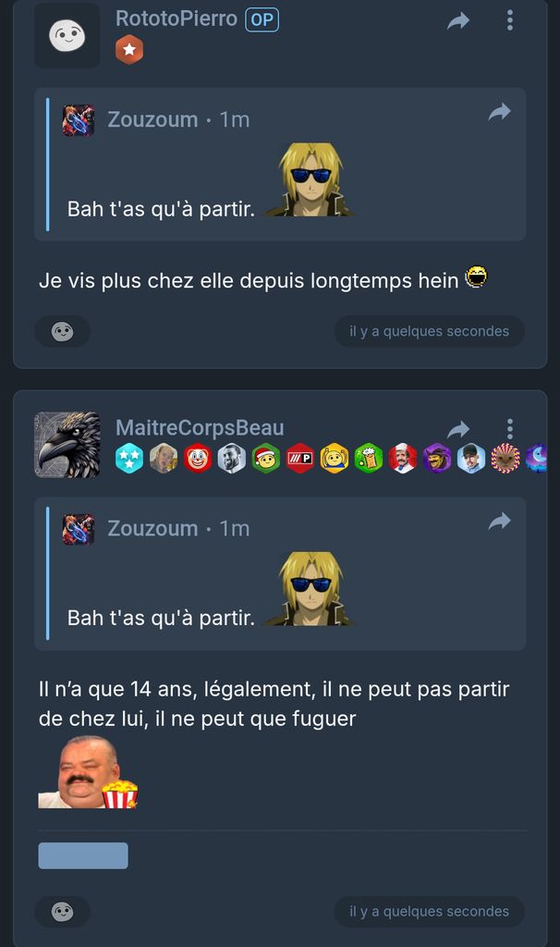Open MaitreCorpsBeau's crow avatar

click(x=67, y=445)
